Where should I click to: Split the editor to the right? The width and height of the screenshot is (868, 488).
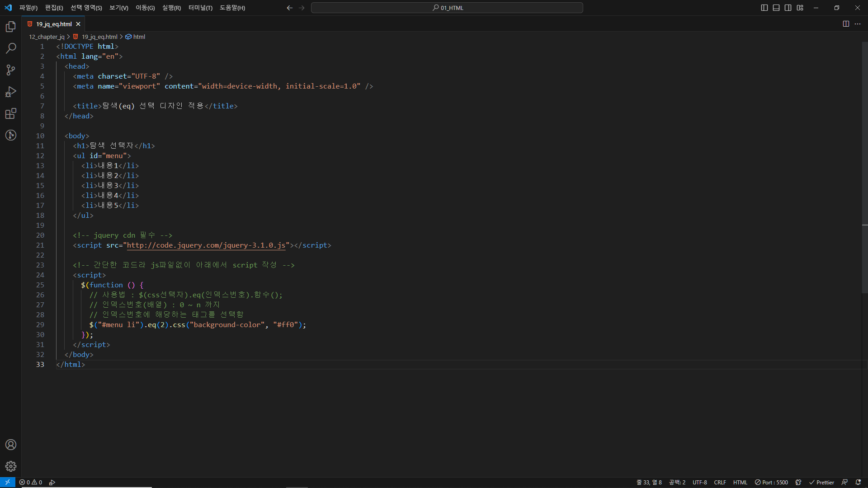[846, 24]
